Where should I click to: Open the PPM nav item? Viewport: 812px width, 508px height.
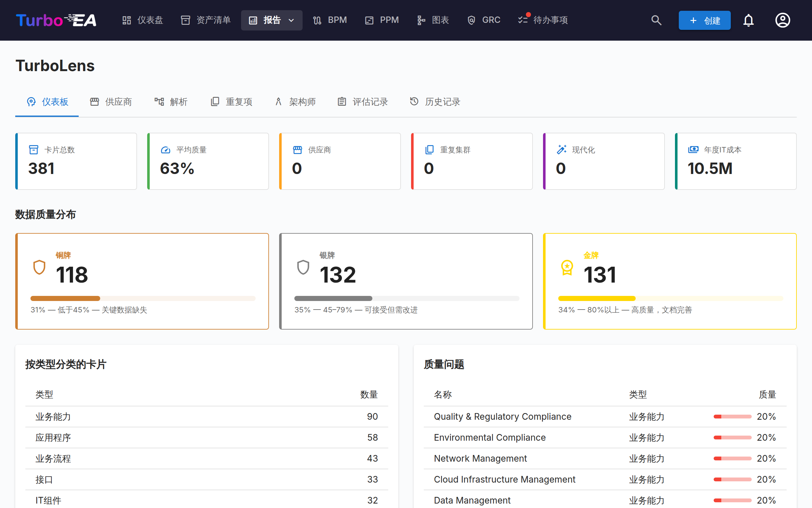click(382, 20)
